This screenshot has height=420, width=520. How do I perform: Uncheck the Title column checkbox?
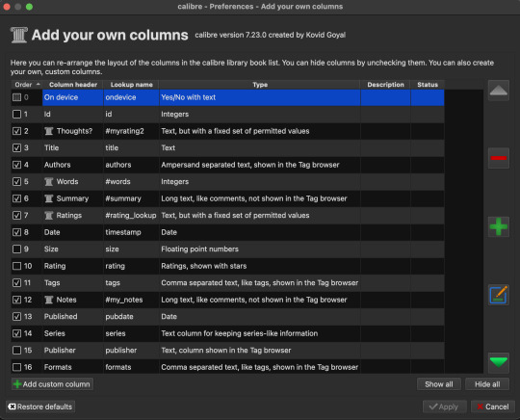click(x=16, y=148)
